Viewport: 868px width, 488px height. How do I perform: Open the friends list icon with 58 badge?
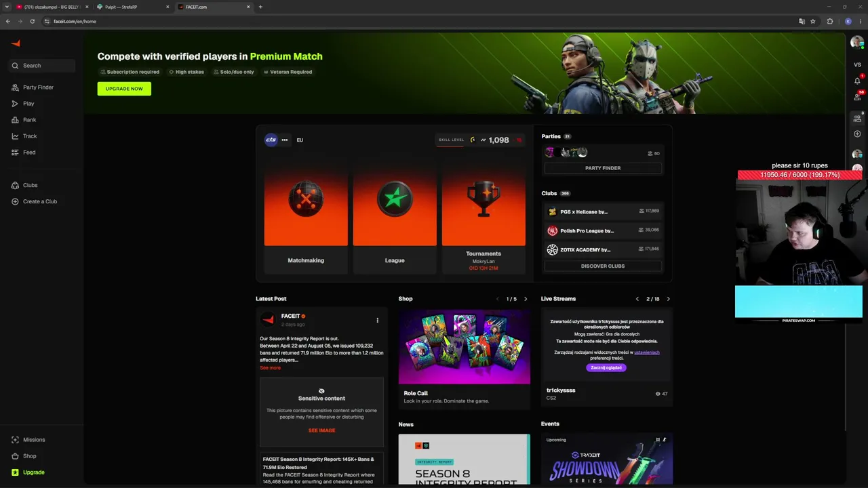[x=857, y=97]
